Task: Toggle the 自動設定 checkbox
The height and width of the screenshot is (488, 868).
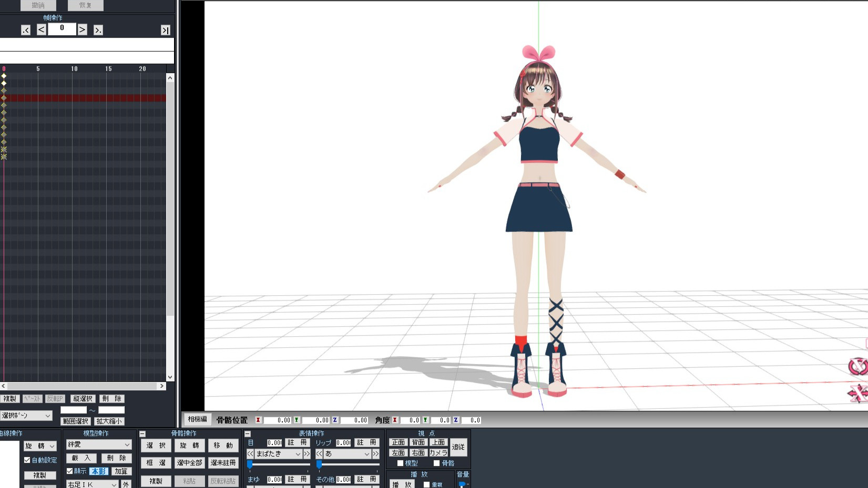Action: (x=27, y=460)
